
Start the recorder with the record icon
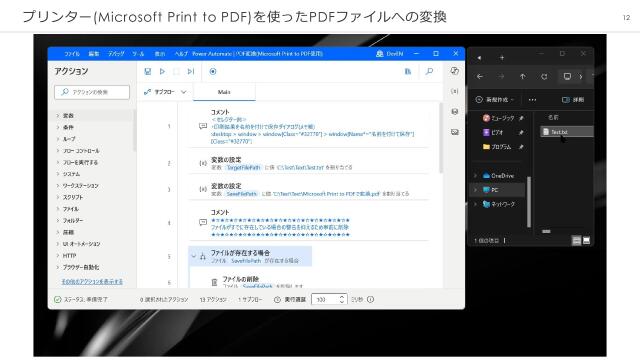pos(213,71)
